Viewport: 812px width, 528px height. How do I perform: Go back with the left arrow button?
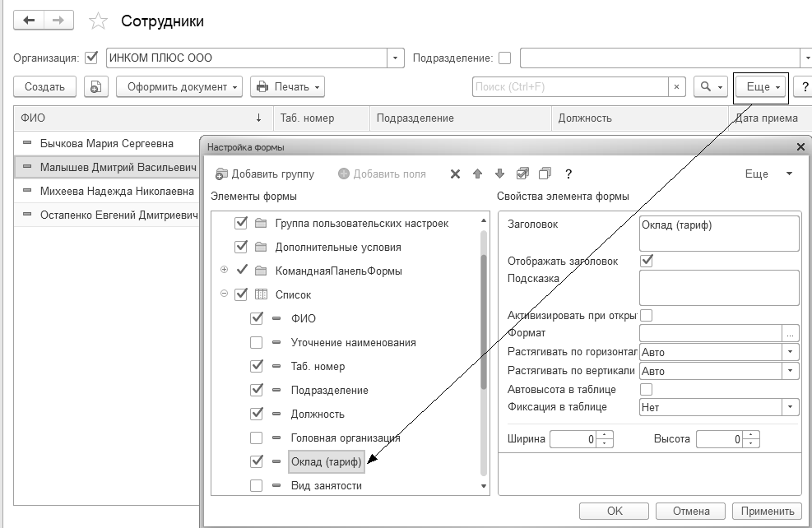pyautogui.click(x=29, y=21)
